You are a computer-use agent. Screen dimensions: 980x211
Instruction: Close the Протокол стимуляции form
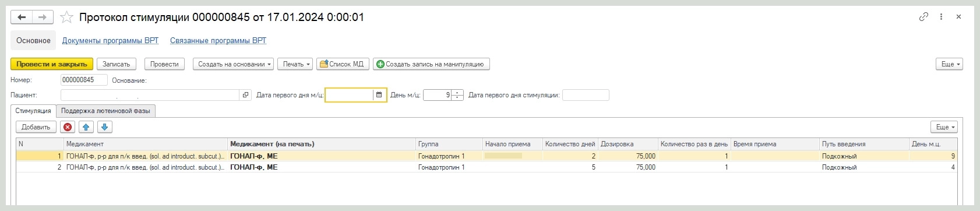(x=958, y=17)
